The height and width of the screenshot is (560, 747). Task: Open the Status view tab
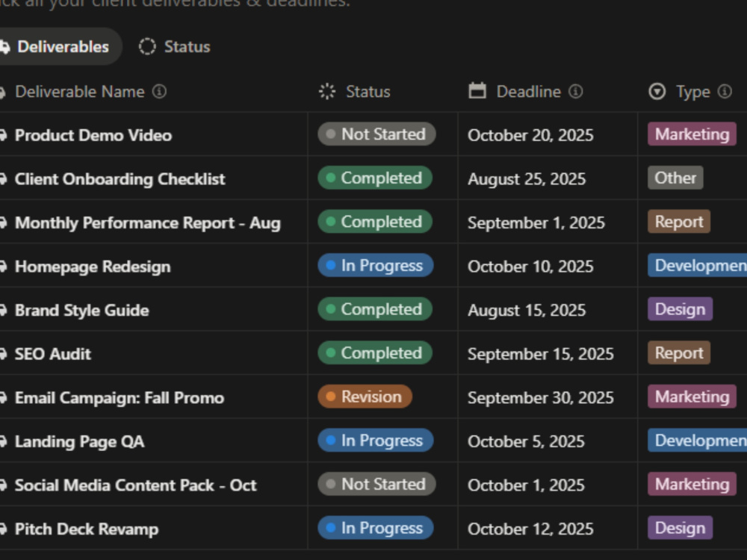click(x=174, y=46)
